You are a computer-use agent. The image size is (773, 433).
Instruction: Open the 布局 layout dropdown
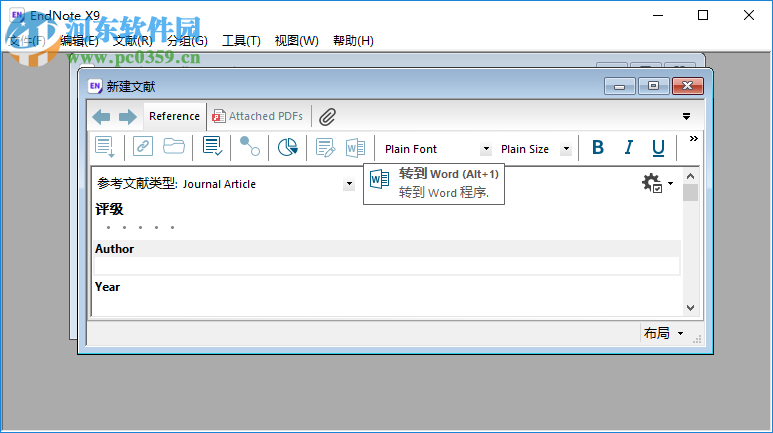[663, 333]
